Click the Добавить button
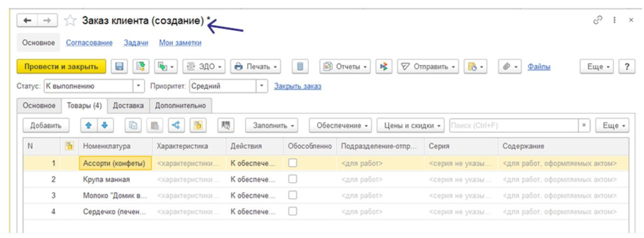 [45, 126]
